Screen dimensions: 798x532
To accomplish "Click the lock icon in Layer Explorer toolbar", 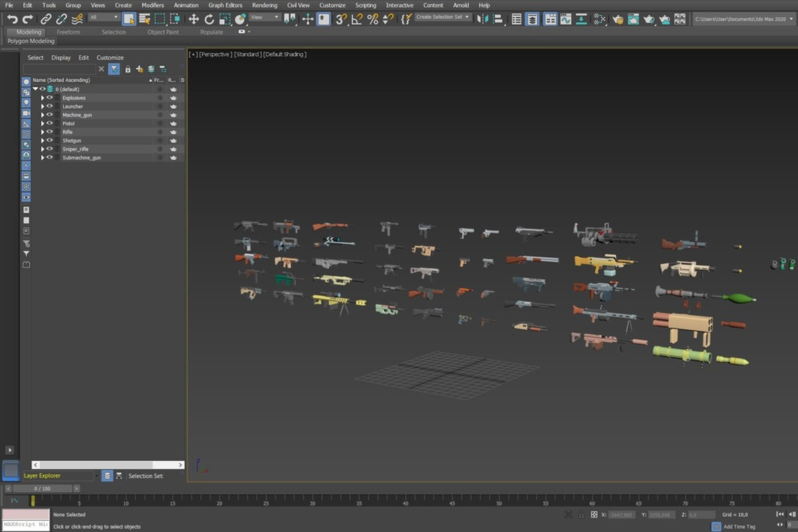I will [x=128, y=69].
